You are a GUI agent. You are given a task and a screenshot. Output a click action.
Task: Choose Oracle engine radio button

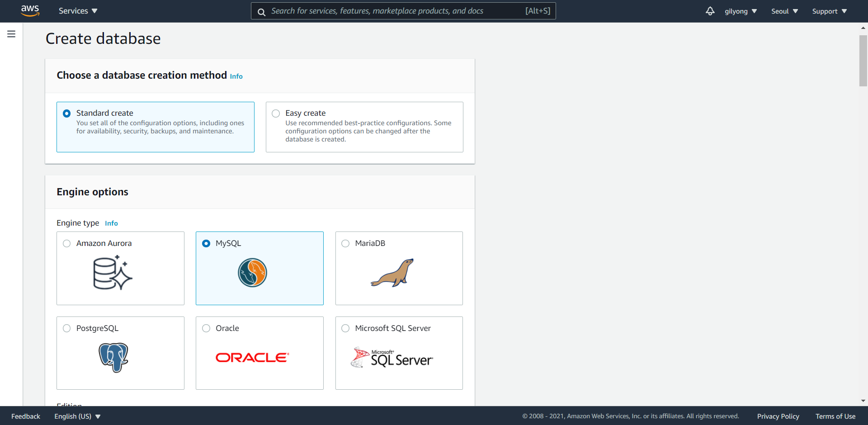click(x=206, y=329)
